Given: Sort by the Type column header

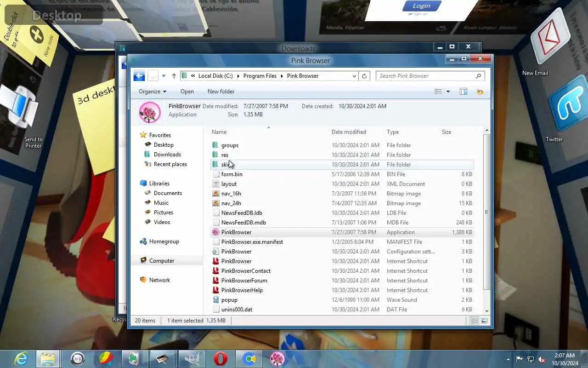Looking at the screenshot, I should pos(393,132).
